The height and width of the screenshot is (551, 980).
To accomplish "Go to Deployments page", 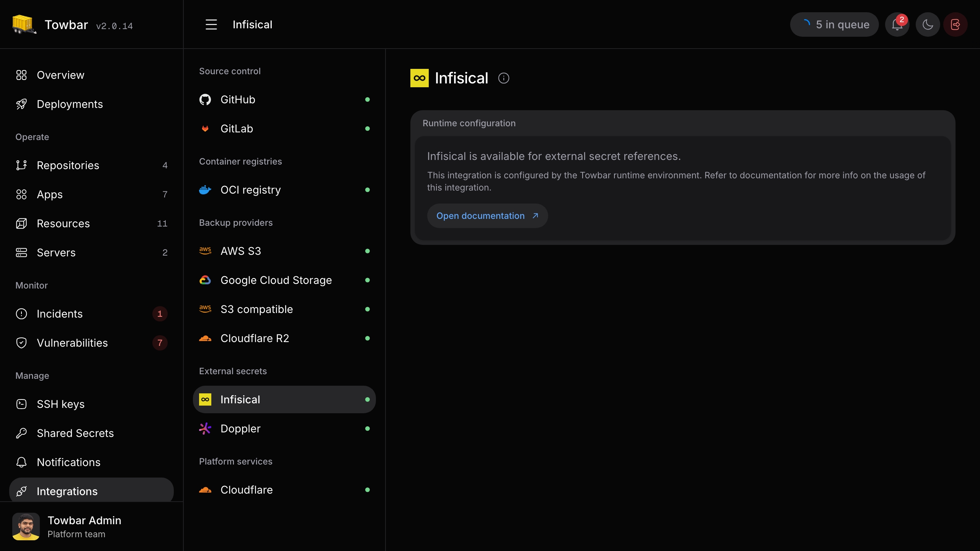I will click(91, 104).
